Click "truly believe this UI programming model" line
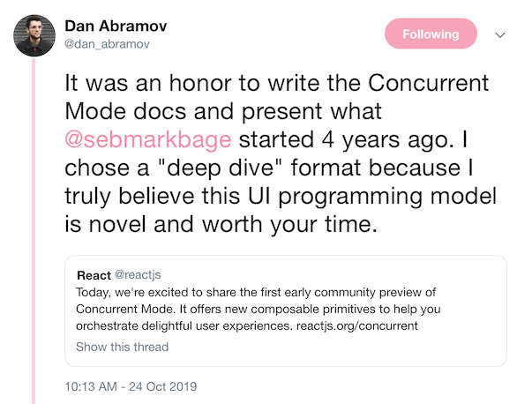 coord(281,196)
